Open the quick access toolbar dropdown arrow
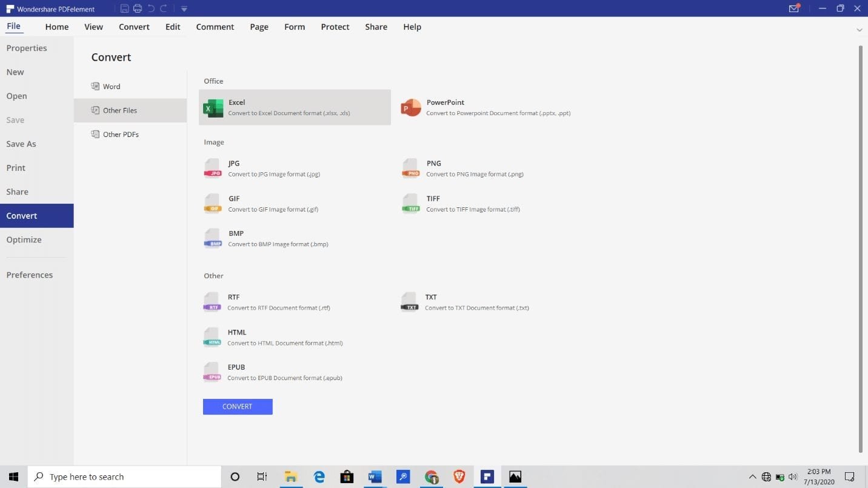This screenshot has width=868, height=488. (184, 9)
